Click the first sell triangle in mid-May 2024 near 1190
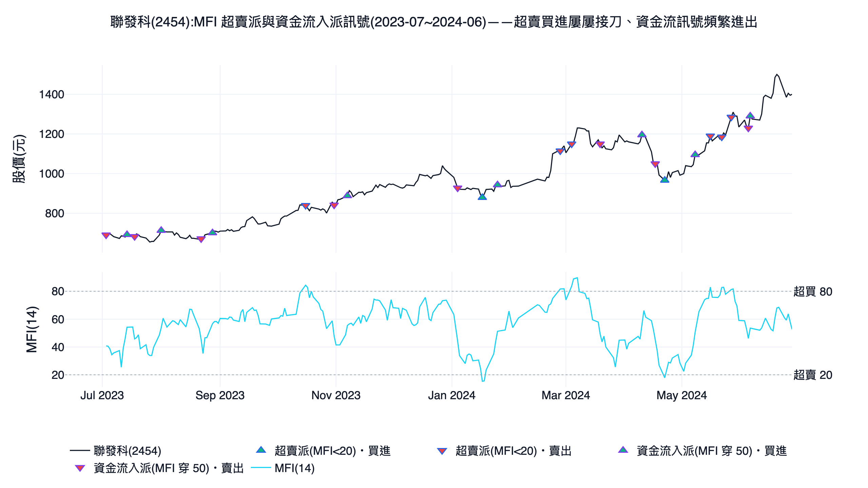 point(710,137)
